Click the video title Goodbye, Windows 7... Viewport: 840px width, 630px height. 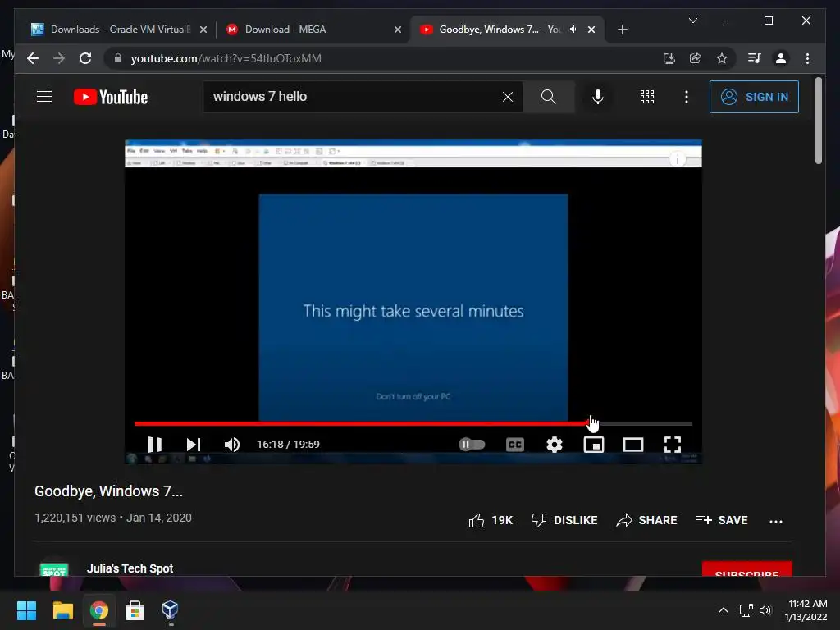click(x=109, y=491)
